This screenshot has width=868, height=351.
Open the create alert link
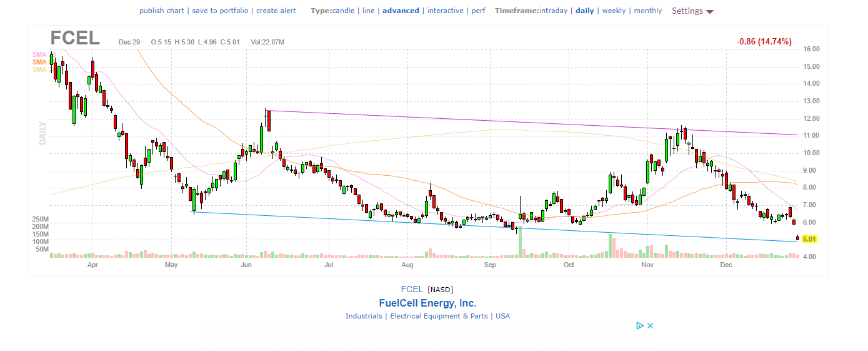pos(276,11)
